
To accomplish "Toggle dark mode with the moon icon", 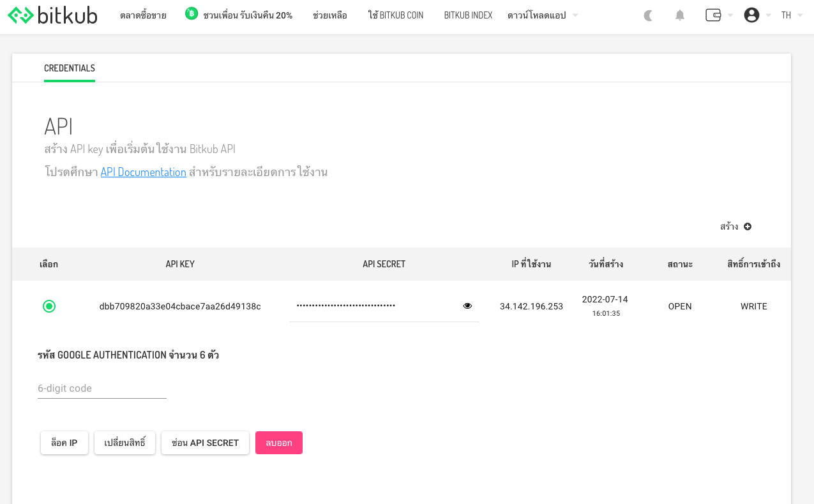I will click(647, 15).
